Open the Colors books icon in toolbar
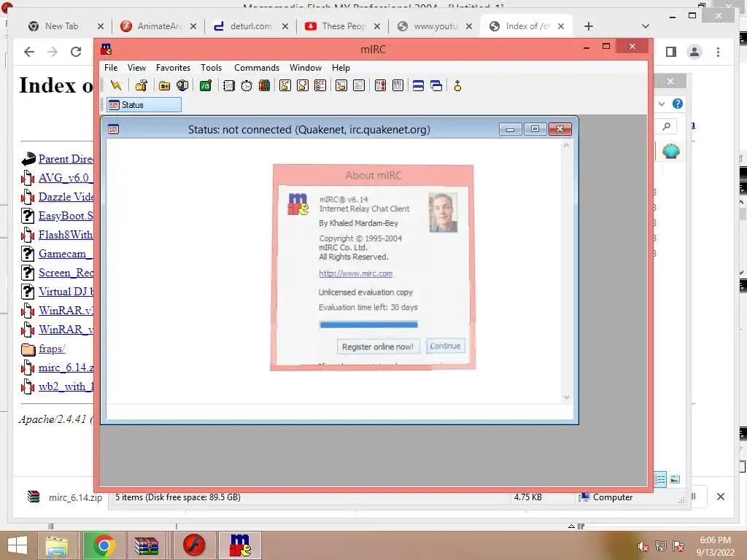This screenshot has width=747, height=560. [x=264, y=86]
